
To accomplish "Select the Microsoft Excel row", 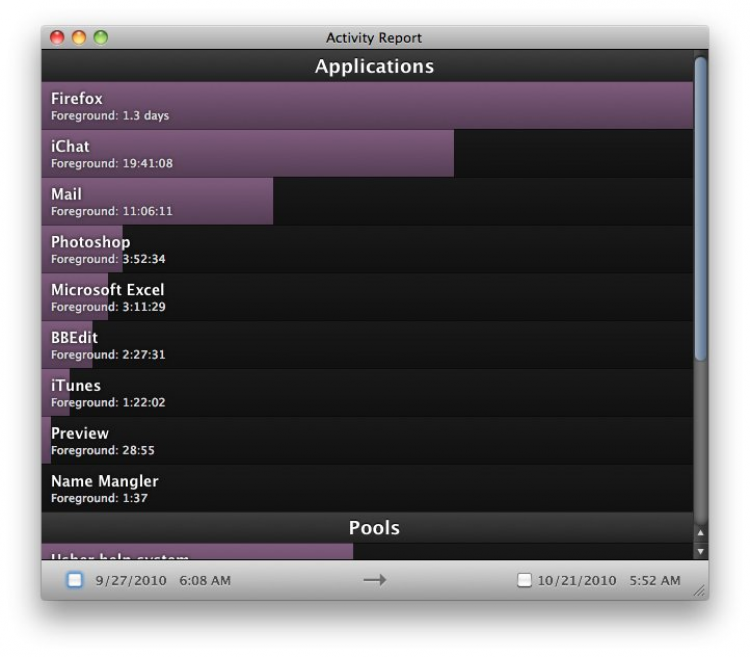I will tap(367, 297).
